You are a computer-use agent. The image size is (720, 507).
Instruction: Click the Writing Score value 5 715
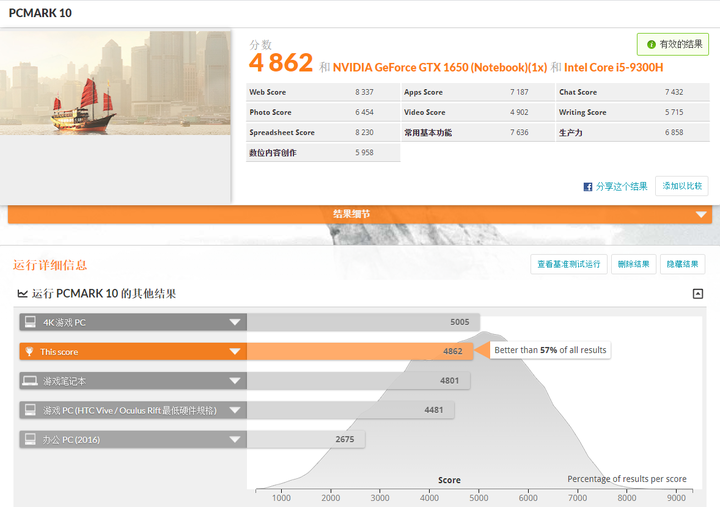[x=674, y=112]
